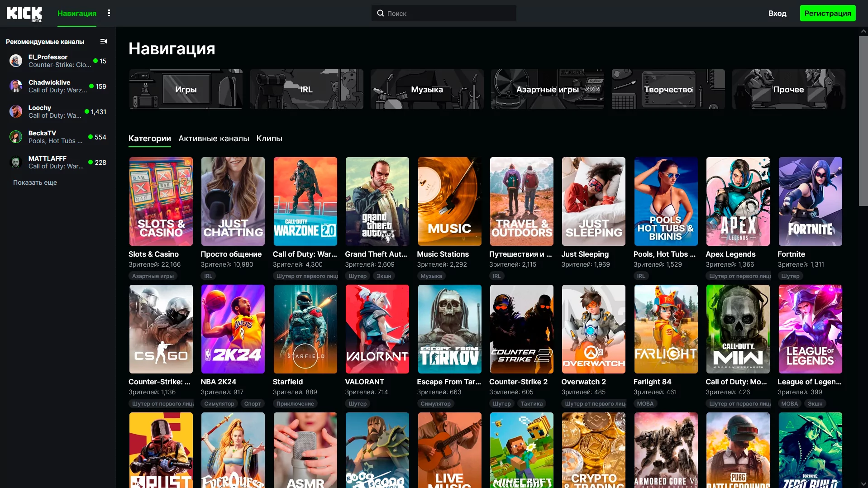Open Minecraft category thumbnail
Viewport: 868px width, 488px height.
click(x=522, y=450)
